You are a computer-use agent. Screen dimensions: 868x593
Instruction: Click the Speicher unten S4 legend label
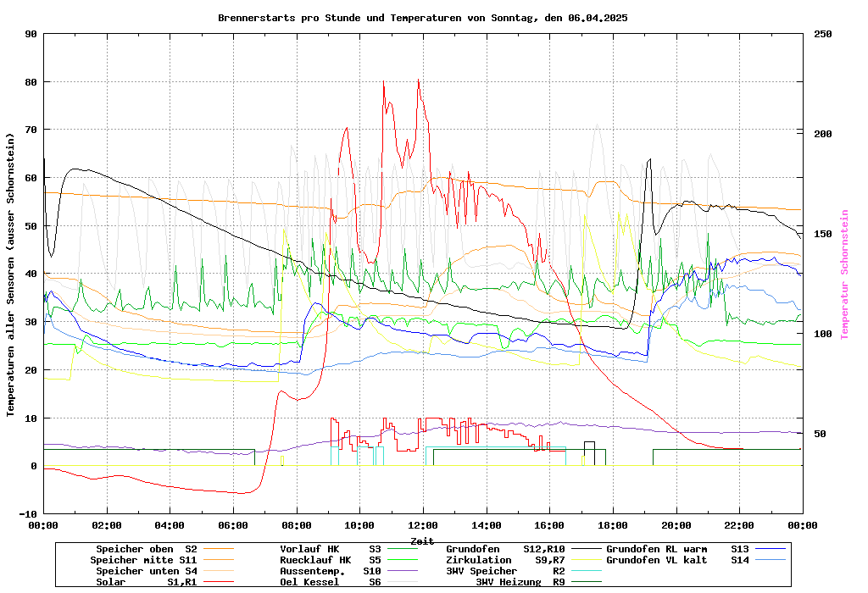(x=143, y=571)
